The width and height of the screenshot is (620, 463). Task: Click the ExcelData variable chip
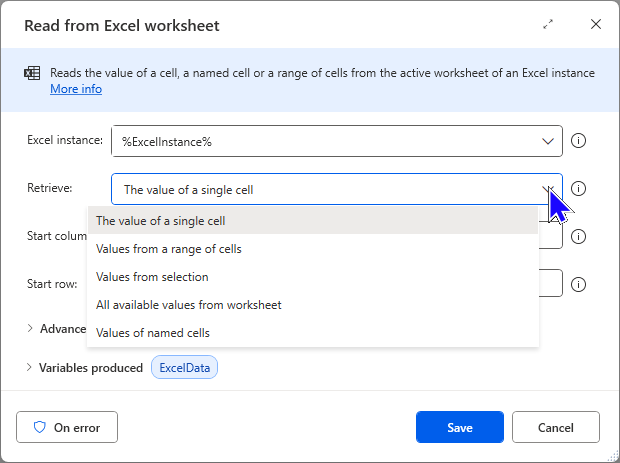184,367
